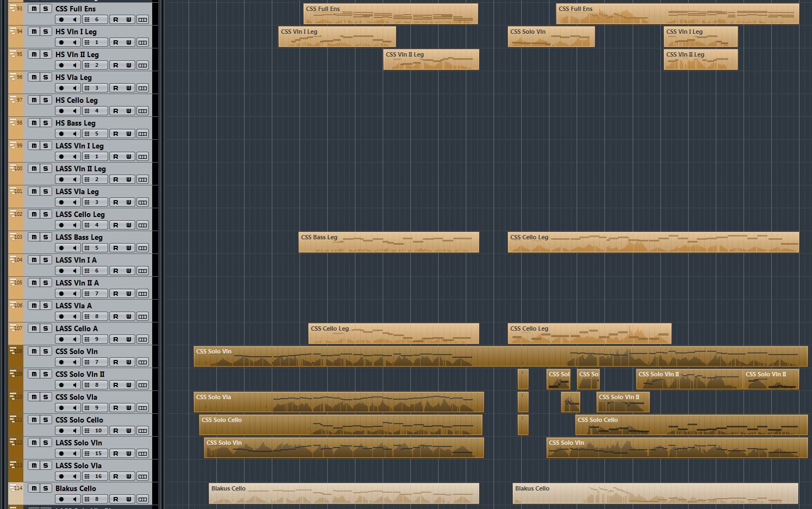Enable record on CSS Solo Vln II track
This screenshot has width=812, height=509.
point(61,385)
